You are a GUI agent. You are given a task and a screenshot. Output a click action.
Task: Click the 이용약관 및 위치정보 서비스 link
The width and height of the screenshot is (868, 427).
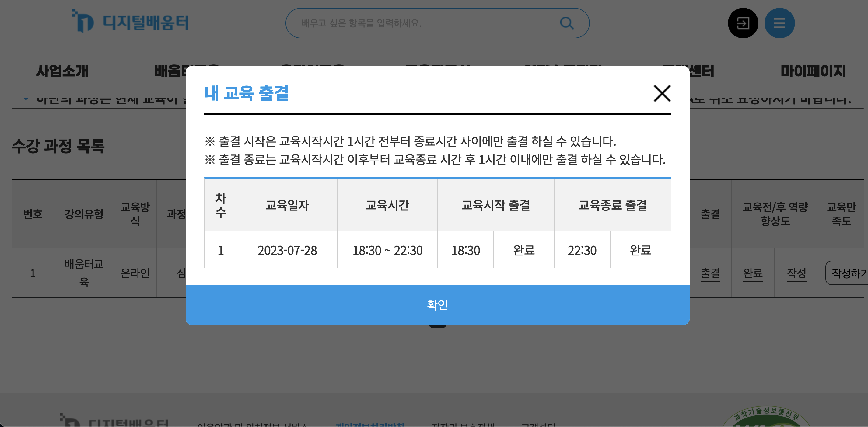(x=253, y=425)
